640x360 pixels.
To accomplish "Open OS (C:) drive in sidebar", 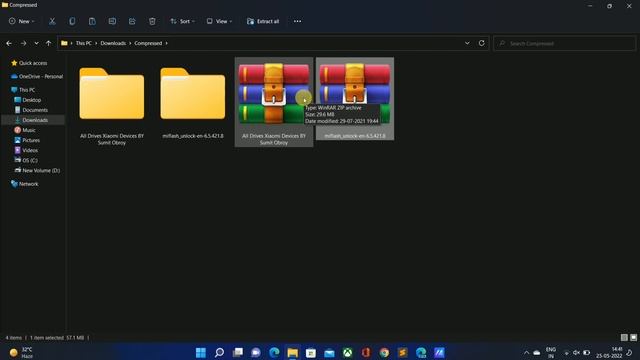I will (x=26, y=160).
